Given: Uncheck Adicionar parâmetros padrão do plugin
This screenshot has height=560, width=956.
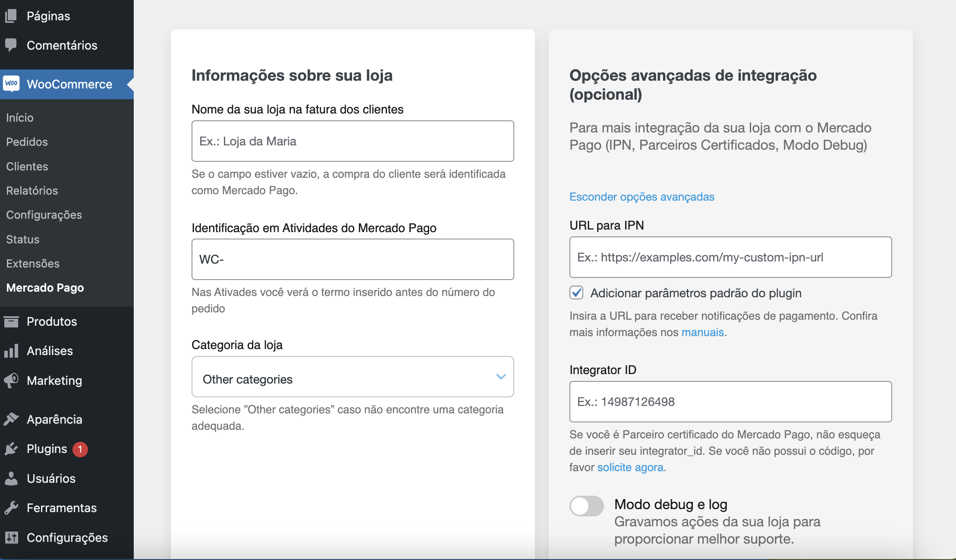Looking at the screenshot, I should click(x=576, y=293).
